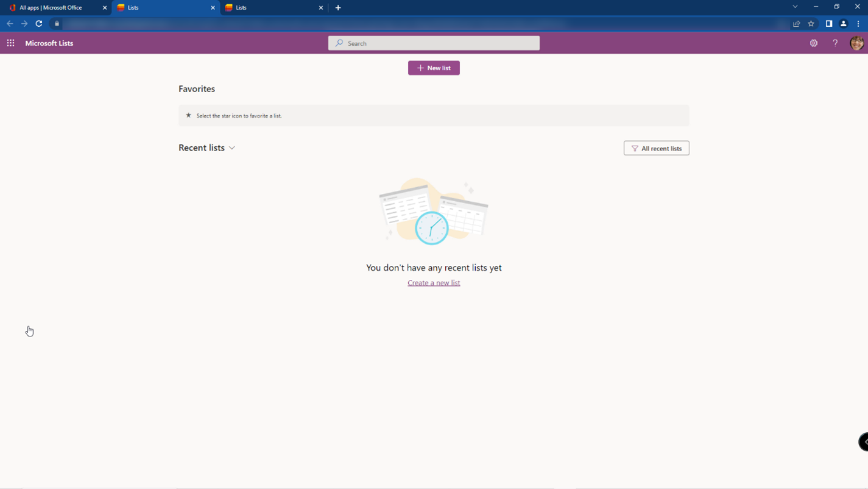The image size is (868, 489).
Task: Click the share page icon in address bar
Action: pos(796,24)
